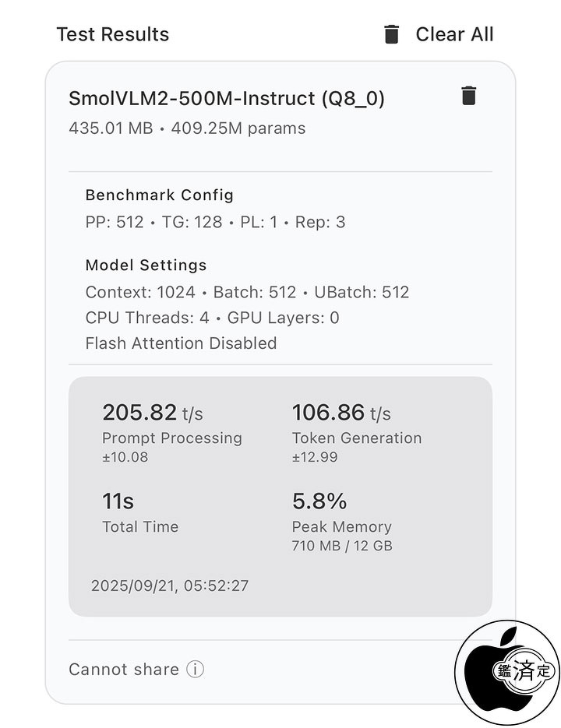Click the Clear All text button
This screenshot has height=728, width=561.
[454, 34]
